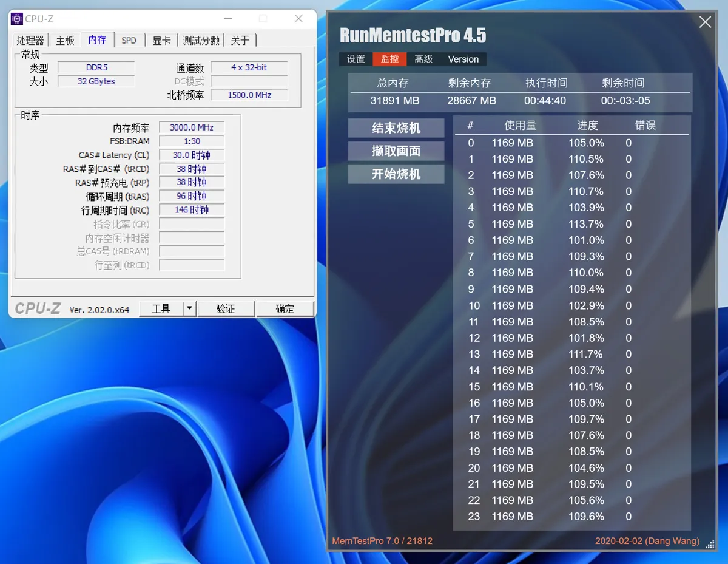Click the 4 x 32-bit channel field

(x=249, y=67)
